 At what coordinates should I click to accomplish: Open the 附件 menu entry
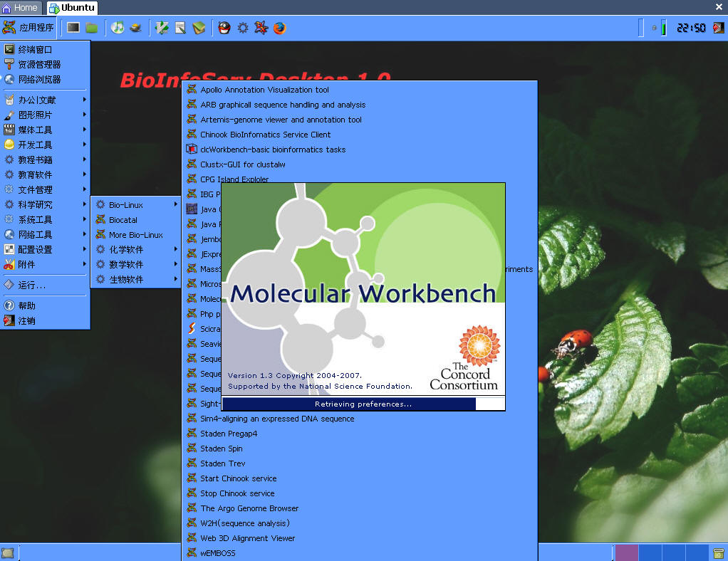point(45,264)
